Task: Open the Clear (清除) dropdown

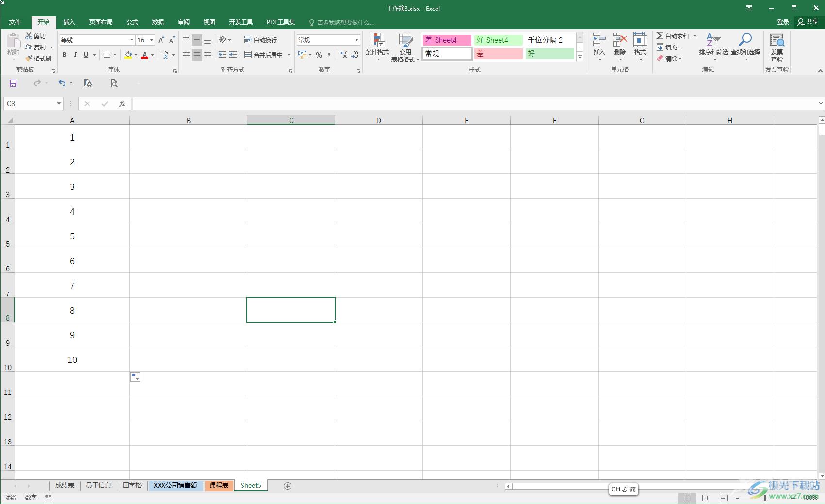Action: point(669,58)
